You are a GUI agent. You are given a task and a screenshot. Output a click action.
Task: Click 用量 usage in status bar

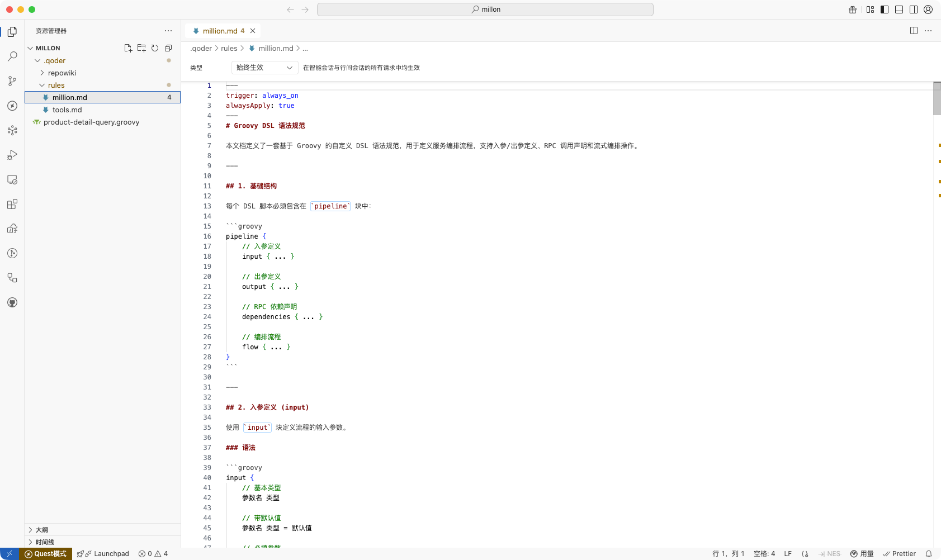[x=862, y=554]
